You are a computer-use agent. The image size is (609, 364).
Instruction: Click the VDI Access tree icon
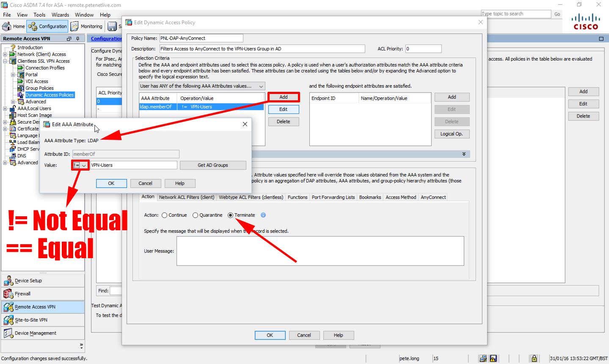pyautogui.click(x=21, y=81)
